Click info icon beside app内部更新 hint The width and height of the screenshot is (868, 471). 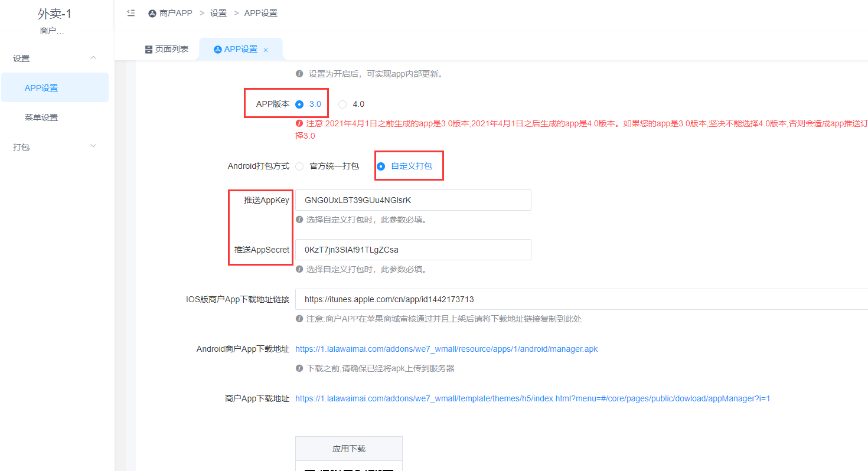[x=299, y=74]
